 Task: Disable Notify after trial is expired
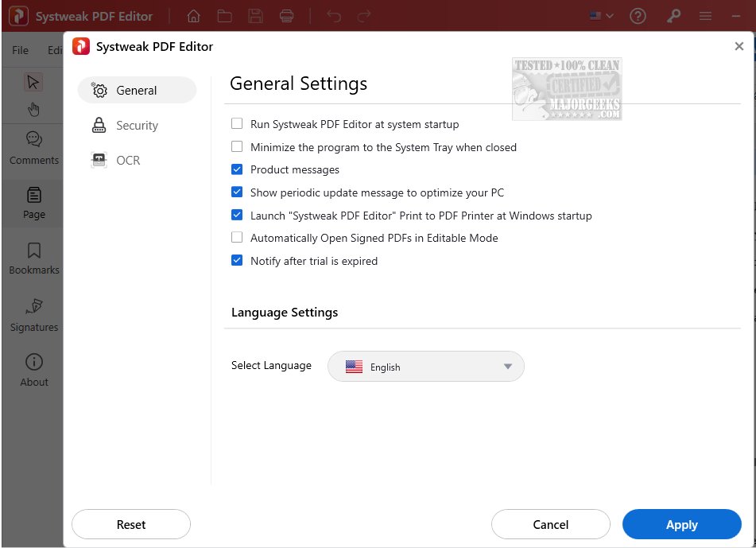click(x=237, y=261)
